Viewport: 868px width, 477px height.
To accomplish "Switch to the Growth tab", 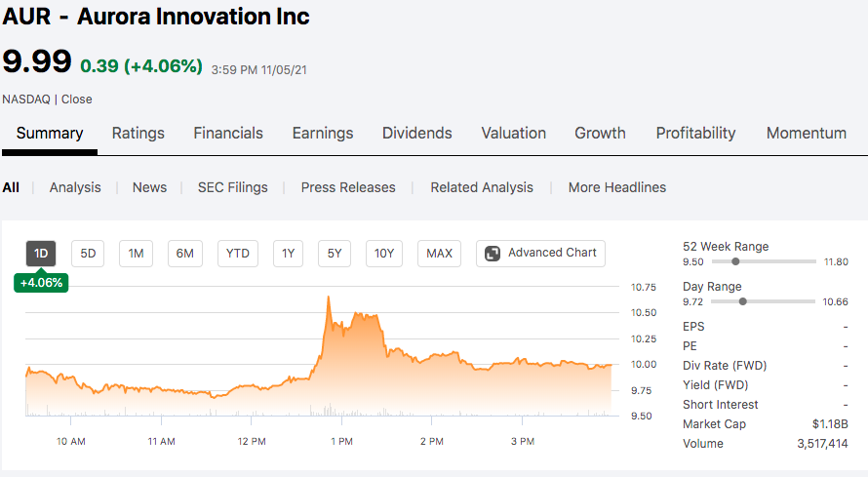I will coord(600,134).
